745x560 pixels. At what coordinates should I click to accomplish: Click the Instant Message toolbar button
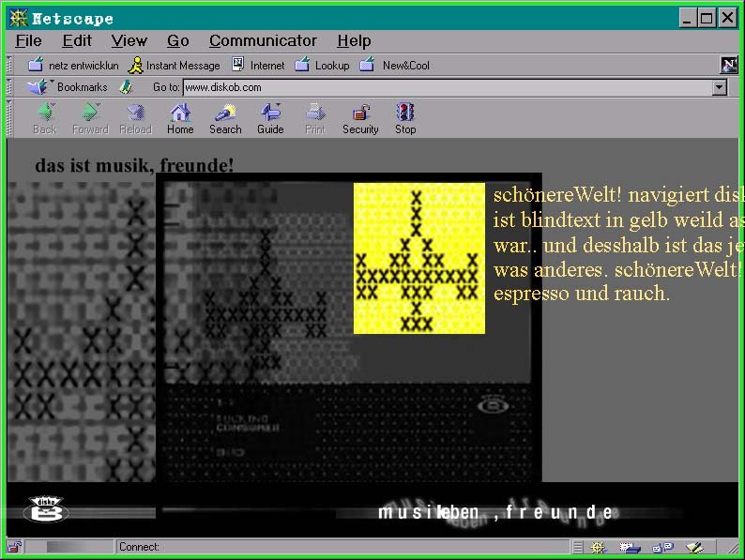tap(175, 66)
